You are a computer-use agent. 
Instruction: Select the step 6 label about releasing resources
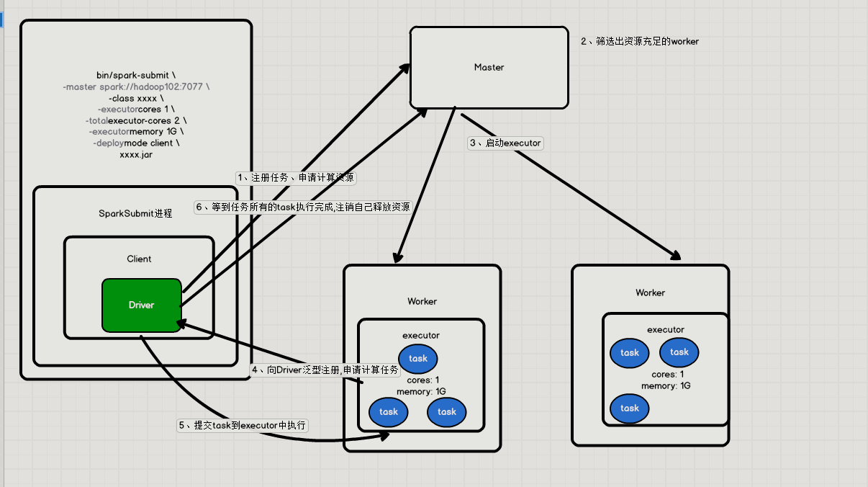(303, 207)
